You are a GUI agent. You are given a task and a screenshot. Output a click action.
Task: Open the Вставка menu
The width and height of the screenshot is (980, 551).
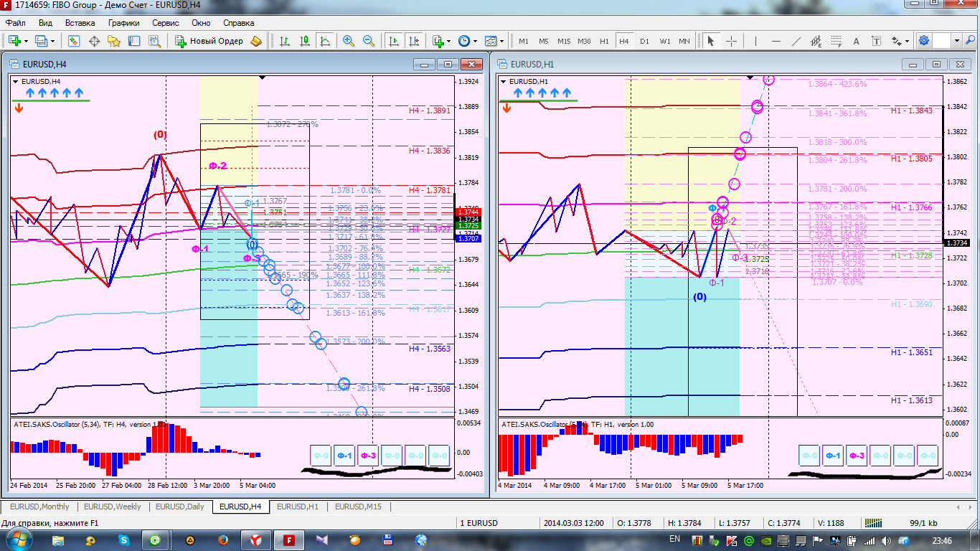click(x=80, y=23)
